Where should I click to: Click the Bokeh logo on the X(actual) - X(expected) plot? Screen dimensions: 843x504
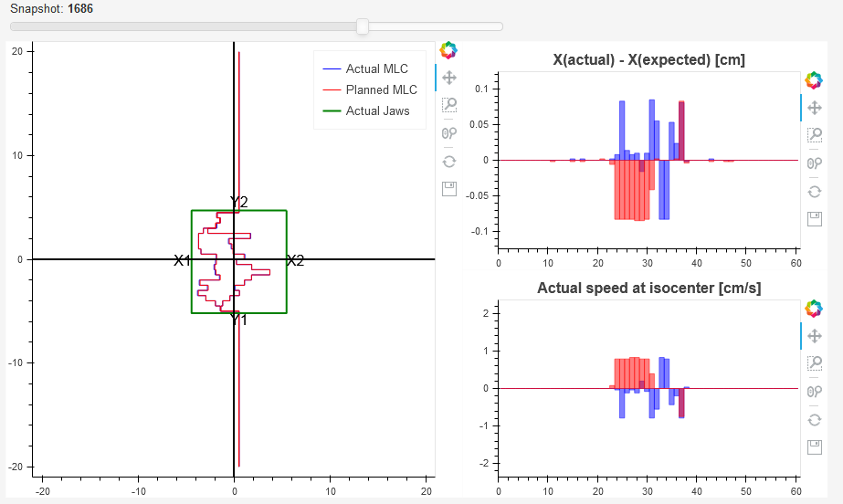pos(814,80)
